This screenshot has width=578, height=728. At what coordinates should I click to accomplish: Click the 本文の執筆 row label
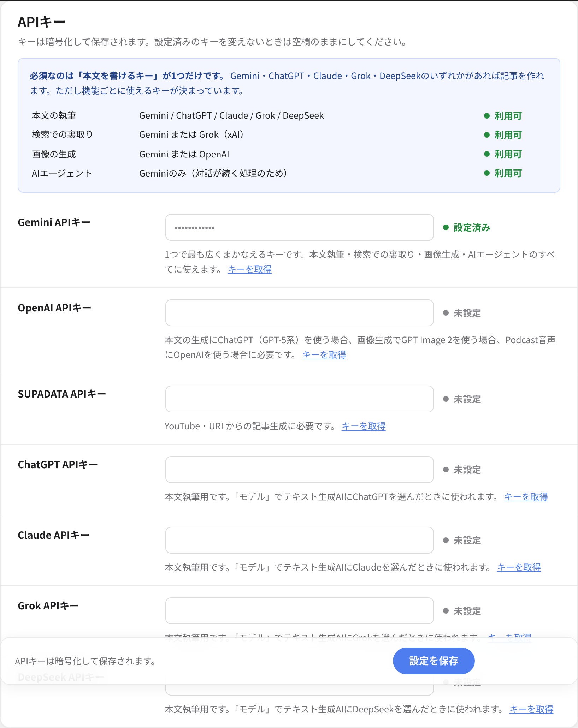click(54, 115)
